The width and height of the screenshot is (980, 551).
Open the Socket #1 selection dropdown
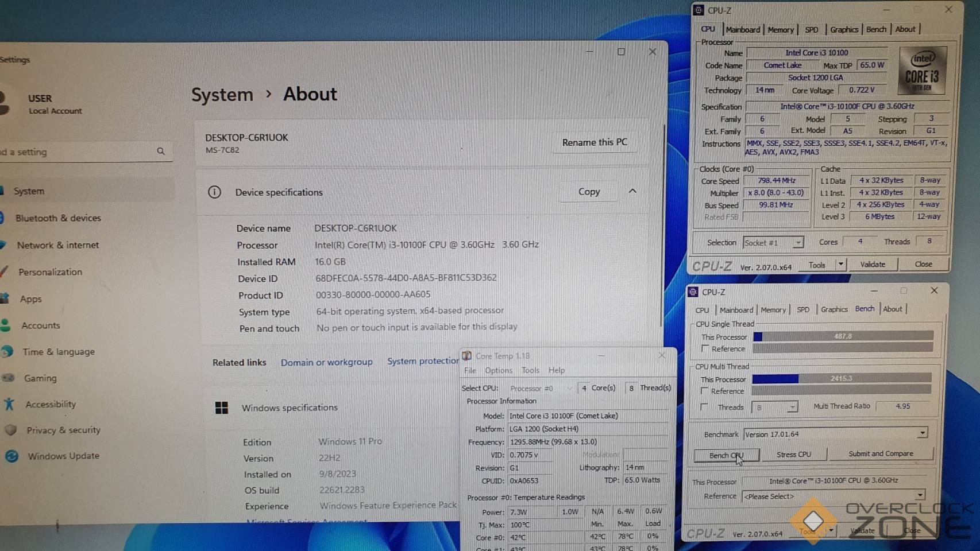coord(798,243)
